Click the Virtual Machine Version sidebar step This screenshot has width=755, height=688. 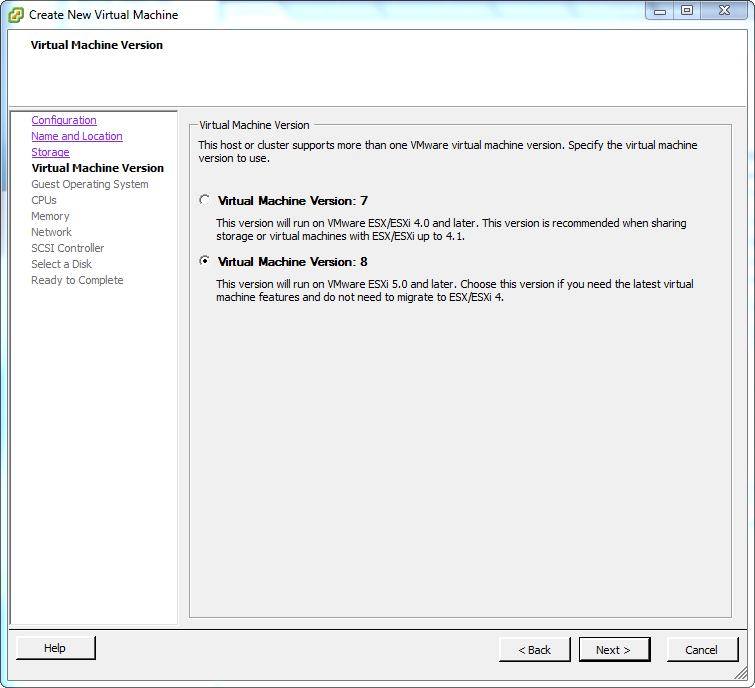pyautogui.click(x=98, y=168)
